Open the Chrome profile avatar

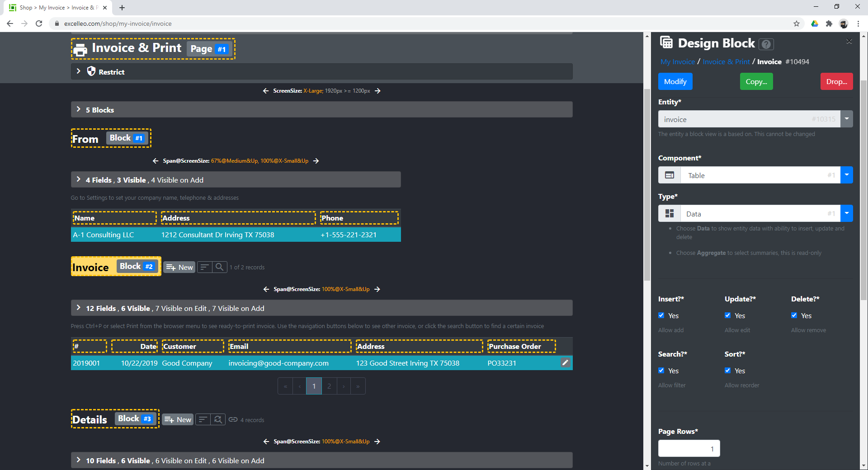coord(844,23)
